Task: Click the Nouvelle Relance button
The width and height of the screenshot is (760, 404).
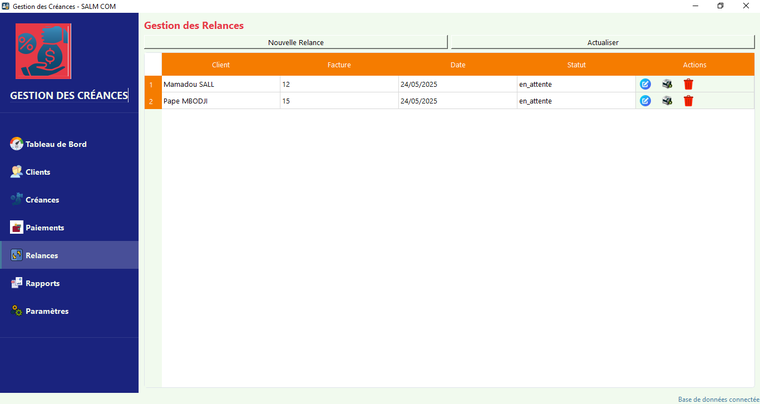Action: click(296, 43)
